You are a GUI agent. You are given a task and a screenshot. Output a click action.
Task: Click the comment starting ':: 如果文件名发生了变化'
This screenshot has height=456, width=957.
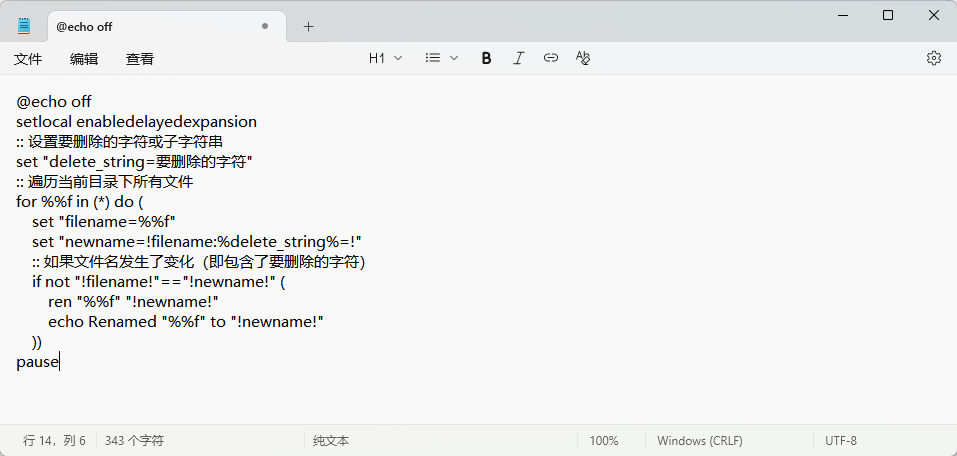click(x=198, y=262)
